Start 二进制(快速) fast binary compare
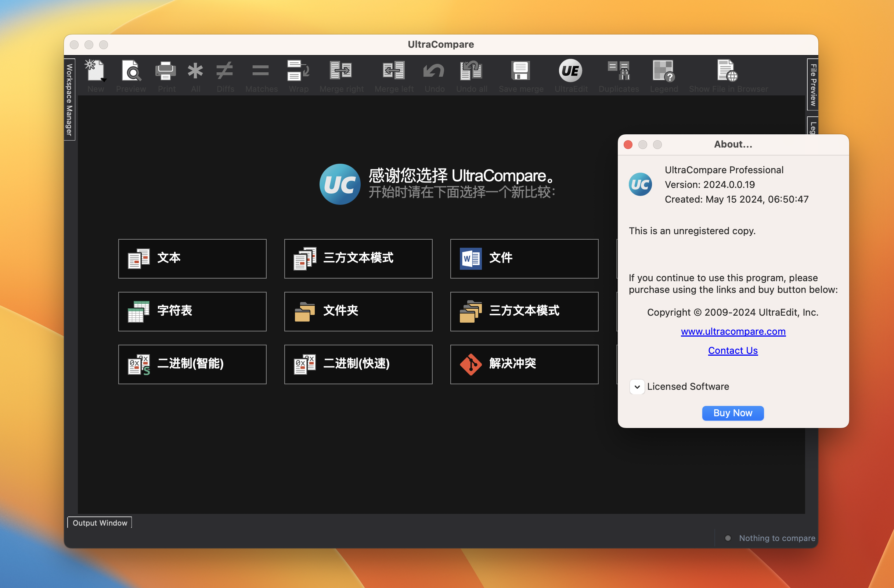 [358, 364]
